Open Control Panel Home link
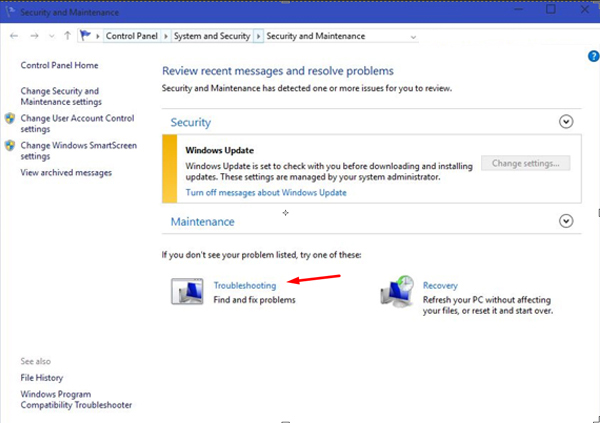The width and height of the screenshot is (600, 423). point(59,65)
